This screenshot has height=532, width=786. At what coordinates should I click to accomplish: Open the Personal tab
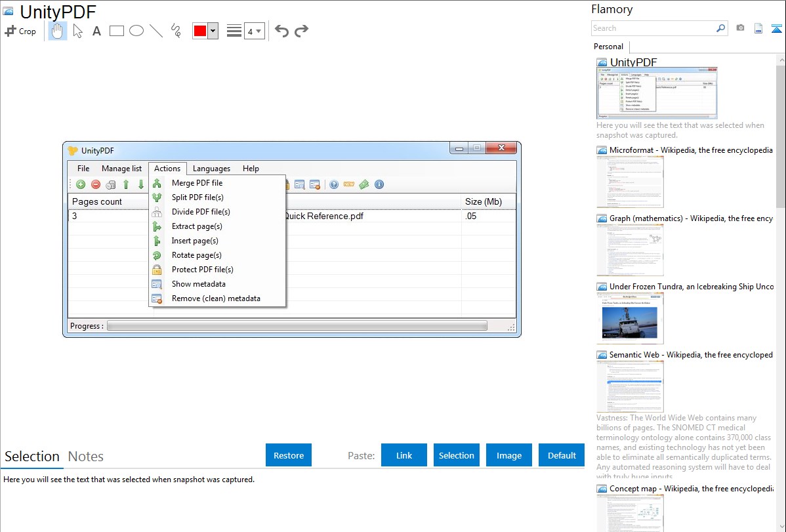(608, 47)
